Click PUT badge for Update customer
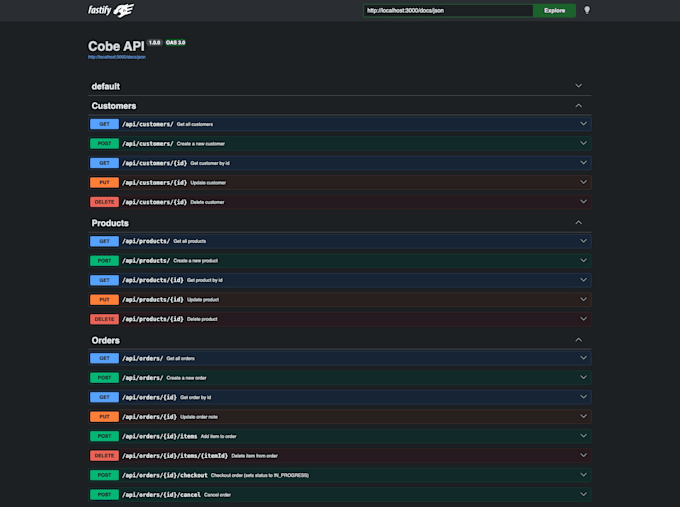 pyautogui.click(x=104, y=183)
